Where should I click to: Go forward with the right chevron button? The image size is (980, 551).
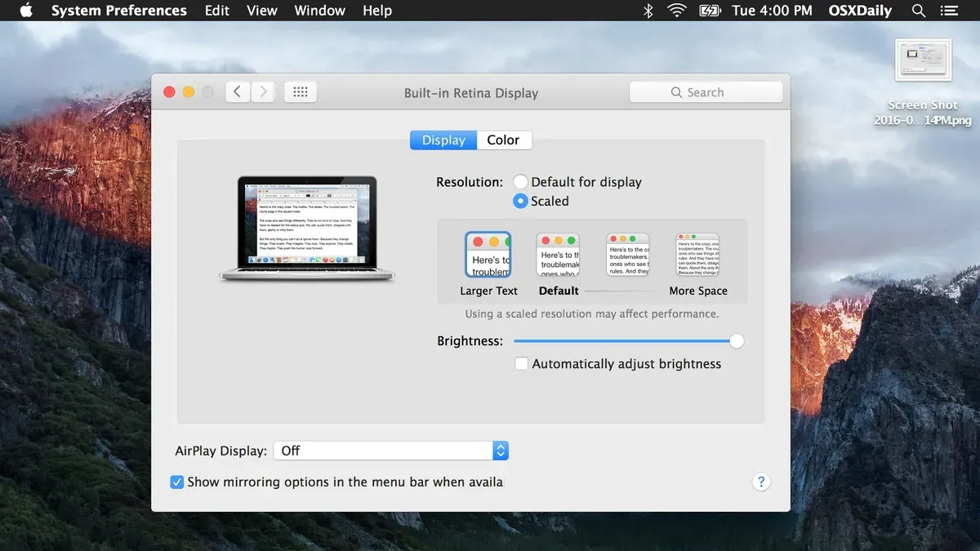(262, 92)
